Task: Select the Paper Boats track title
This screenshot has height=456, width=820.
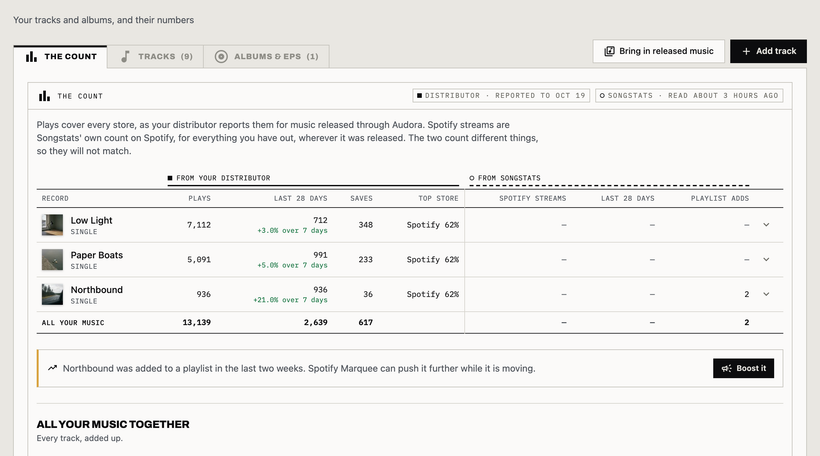Action: (97, 255)
